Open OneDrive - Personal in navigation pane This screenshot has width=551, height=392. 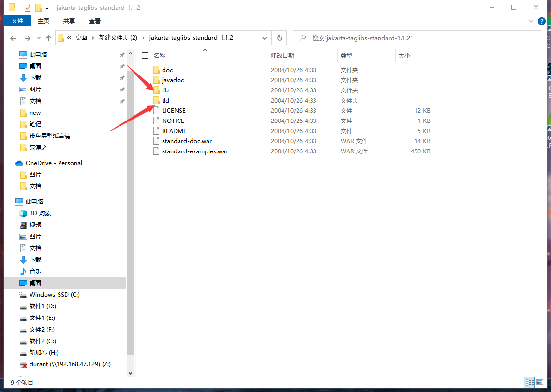tap(54, 163)
